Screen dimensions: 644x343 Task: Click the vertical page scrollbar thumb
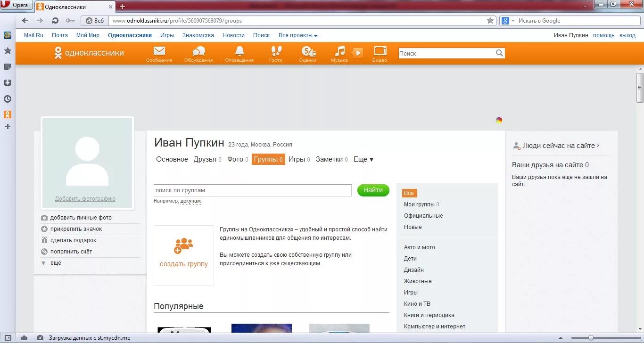(640, 88)
